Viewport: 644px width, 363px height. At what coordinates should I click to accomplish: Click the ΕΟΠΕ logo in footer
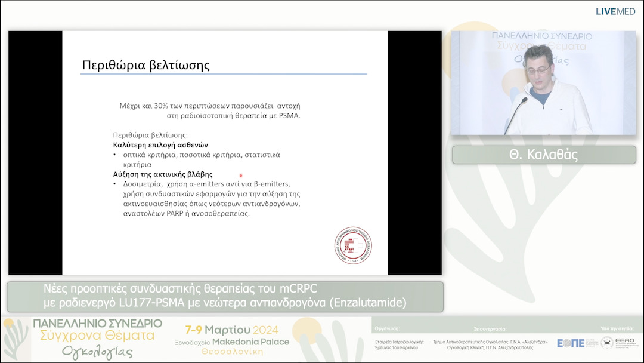pos(570,343)
